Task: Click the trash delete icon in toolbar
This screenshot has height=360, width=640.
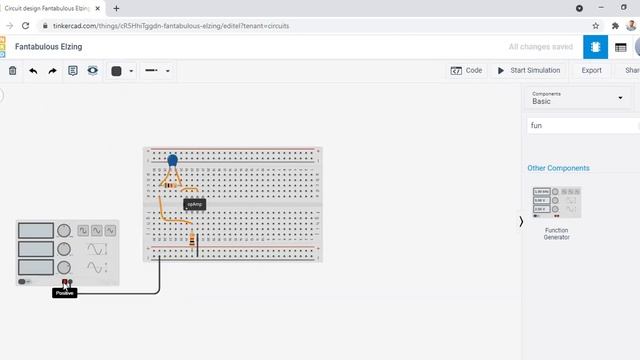Action: 13,71
